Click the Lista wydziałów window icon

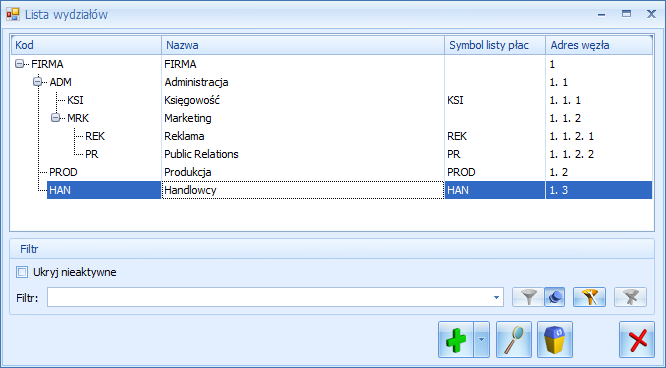[x=13, y=14]
